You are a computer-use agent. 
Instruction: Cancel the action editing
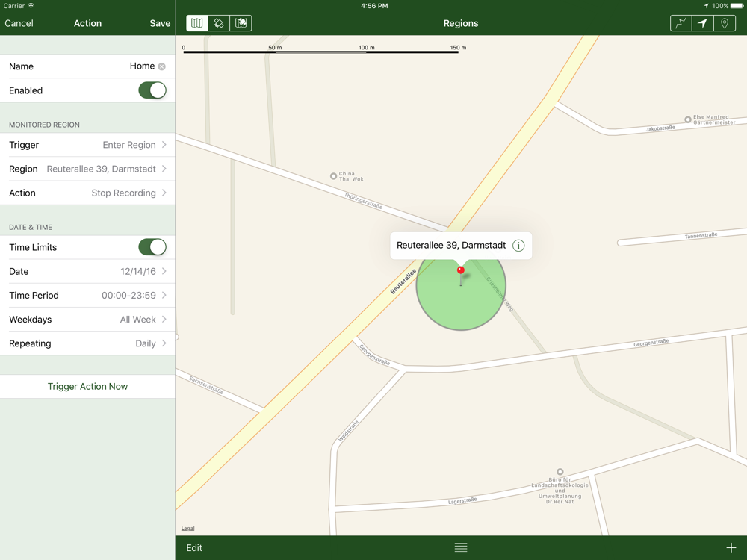click(x=19, y=23)
